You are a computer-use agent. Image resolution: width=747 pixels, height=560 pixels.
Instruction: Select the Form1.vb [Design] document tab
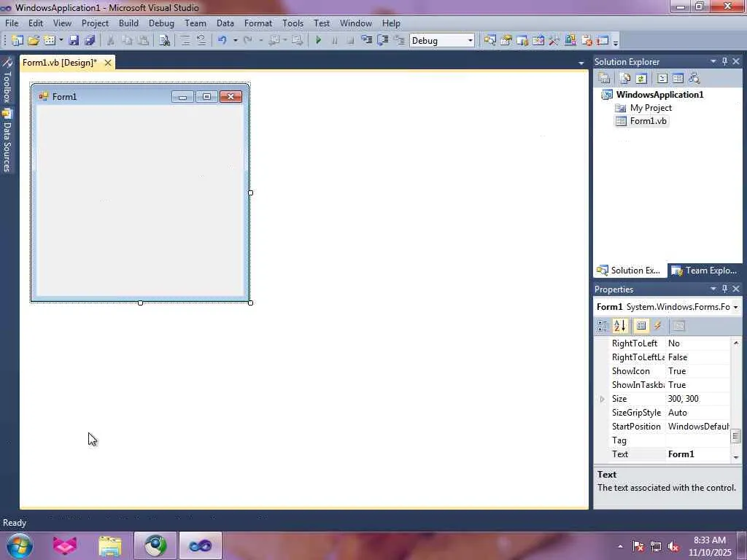tap(60, 63)
